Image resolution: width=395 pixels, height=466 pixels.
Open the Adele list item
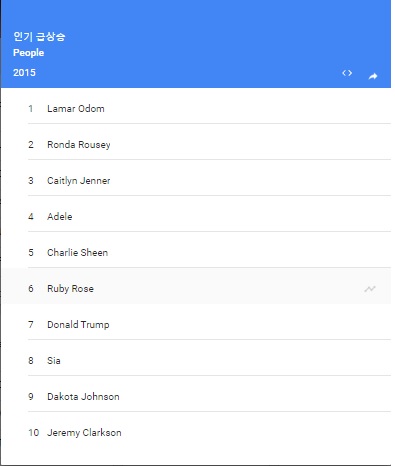click(196, 217)
